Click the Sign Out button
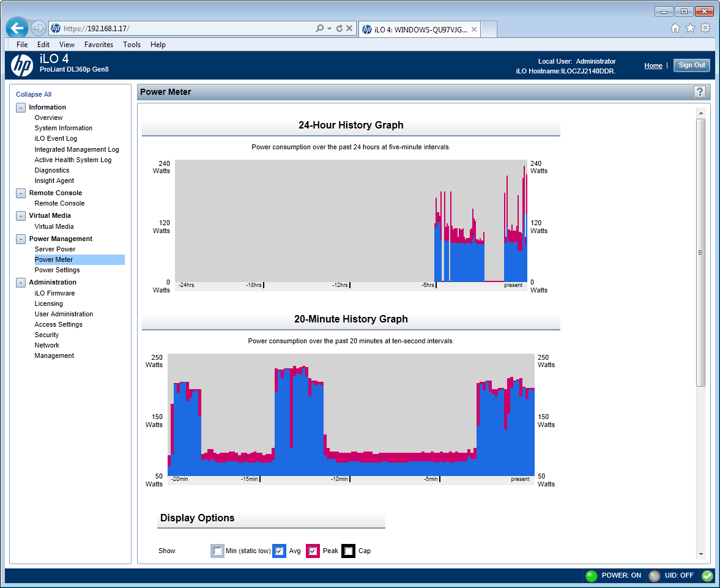The height and width of the screenshot is (588, 720). 691,65
